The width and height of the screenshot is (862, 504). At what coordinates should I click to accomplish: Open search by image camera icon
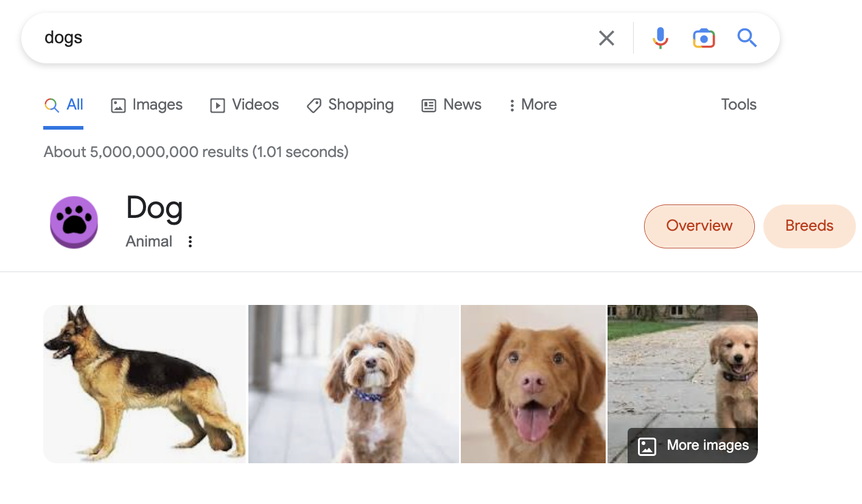click(x=704, y=38)
